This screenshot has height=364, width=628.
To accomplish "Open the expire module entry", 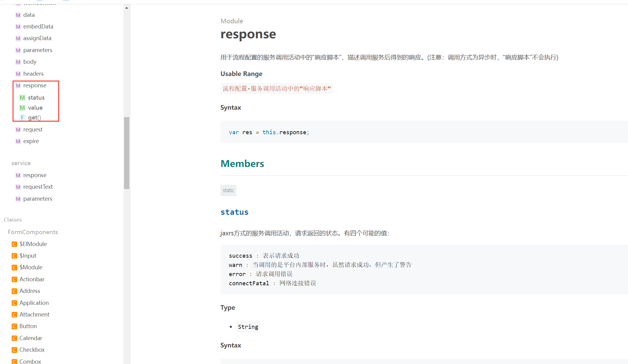I will [x=31, y=141].
